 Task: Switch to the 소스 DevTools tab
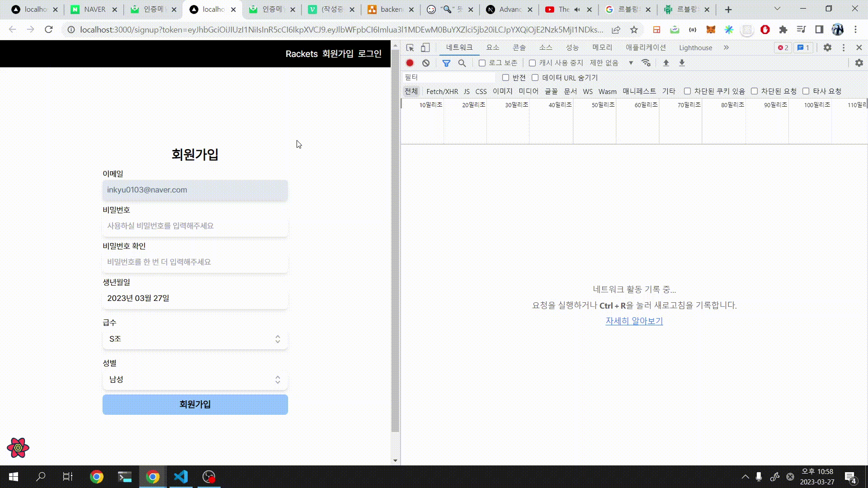pos(546,47)
